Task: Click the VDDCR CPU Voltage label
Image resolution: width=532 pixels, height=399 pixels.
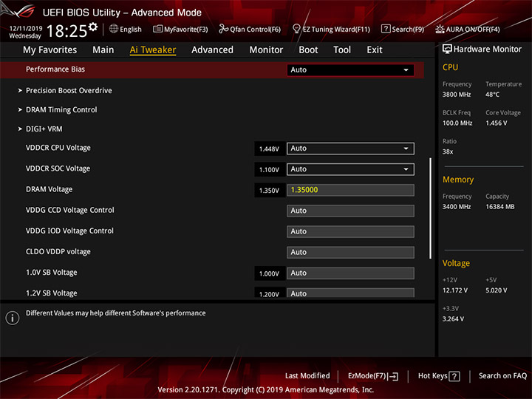Action: tap(58, 148)
